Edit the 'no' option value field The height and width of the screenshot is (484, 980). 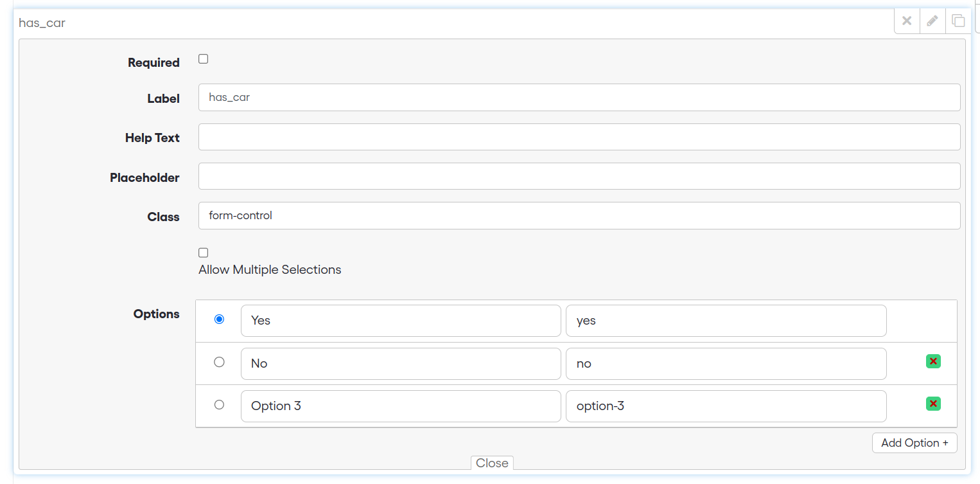tap(725, 363)
